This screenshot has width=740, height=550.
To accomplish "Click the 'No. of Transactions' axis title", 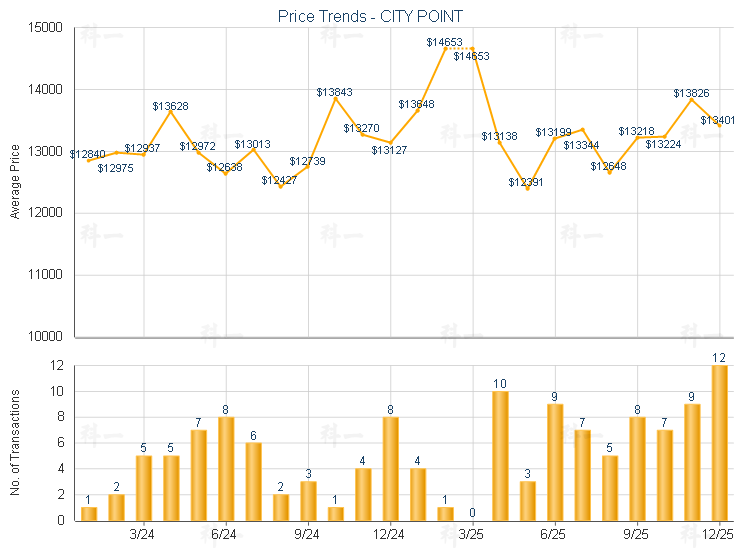I will (x=15, y=442).
